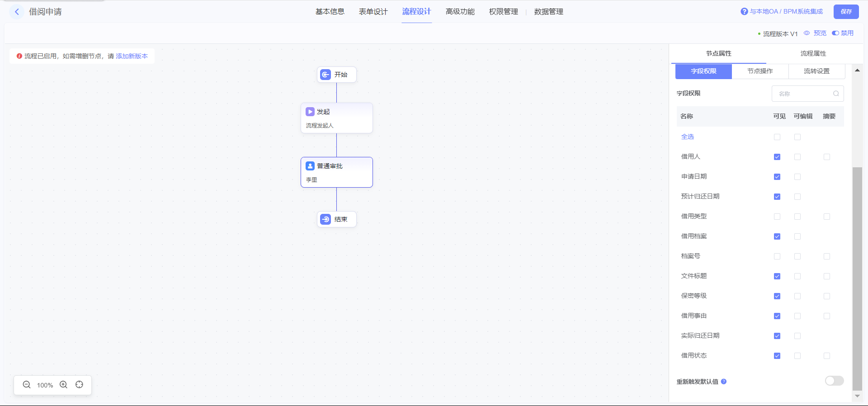Click the scroll down arrow in properties panel
Screen dimensions: 868x406
coord(857,396)
